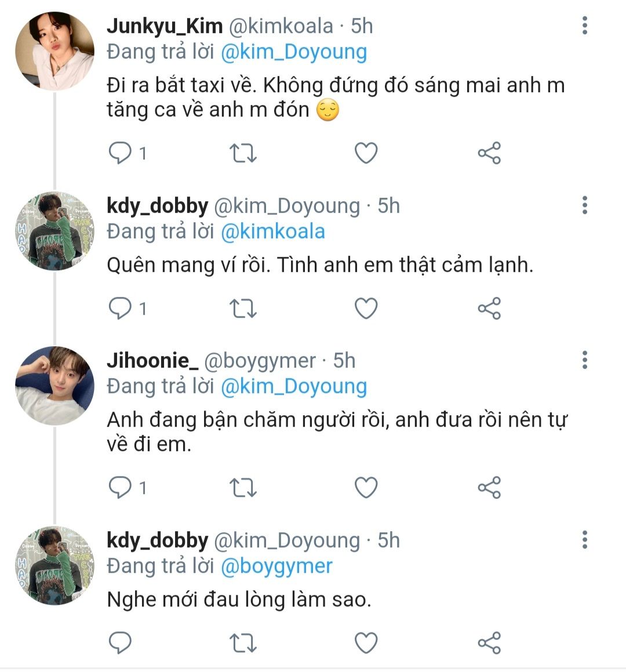
Task: Open three-dot menu on Jihoonie_'s tweet
Action: 584,360
